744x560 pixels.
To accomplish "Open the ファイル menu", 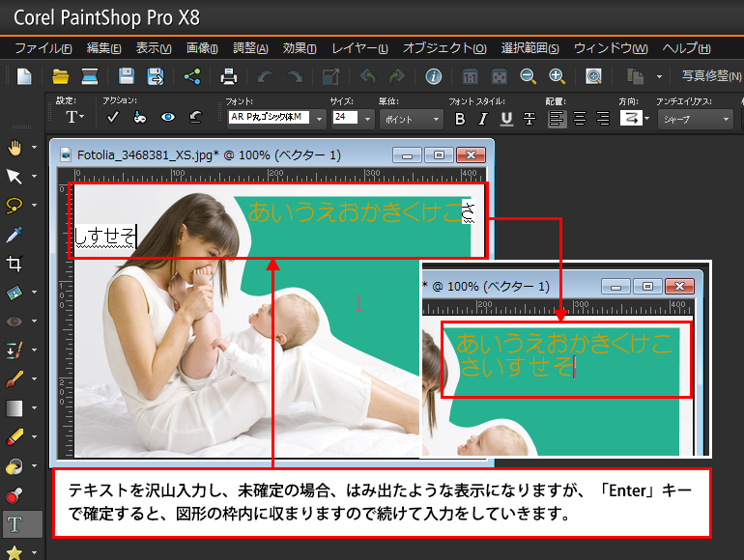I will click(x=43, y=48).
